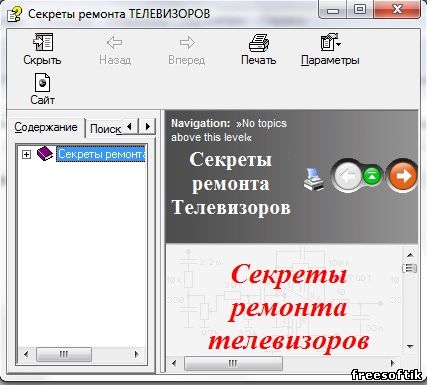This screenshot has height=385, width=427.
Task: Click the Печать printer toolbar icon
Action: tap(259, 43)
